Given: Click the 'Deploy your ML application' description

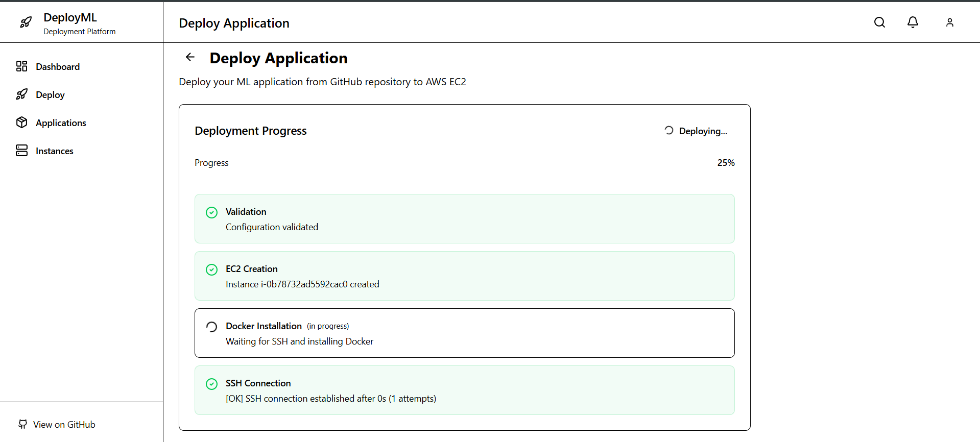Looking at the screenshot, I should (322, 82).
